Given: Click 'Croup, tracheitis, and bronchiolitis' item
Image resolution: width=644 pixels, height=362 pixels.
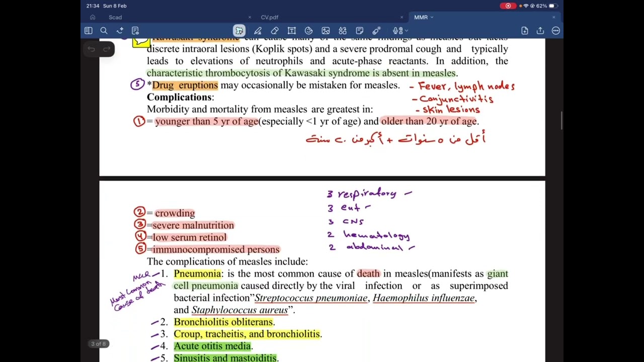Looking at the screenshot, I should coord(247,334).
